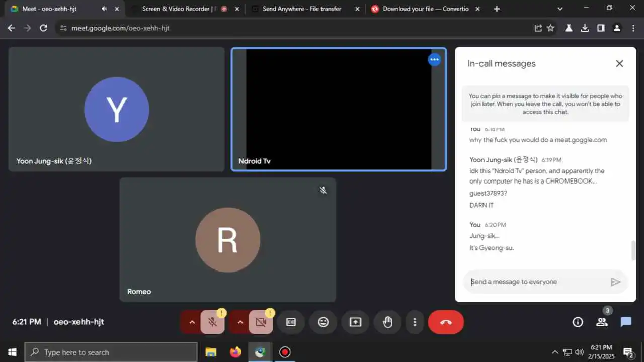Switch to Send Anywhere - File transfer tab
Viewport: 644px width, 362px height.
tap(302, 9)
